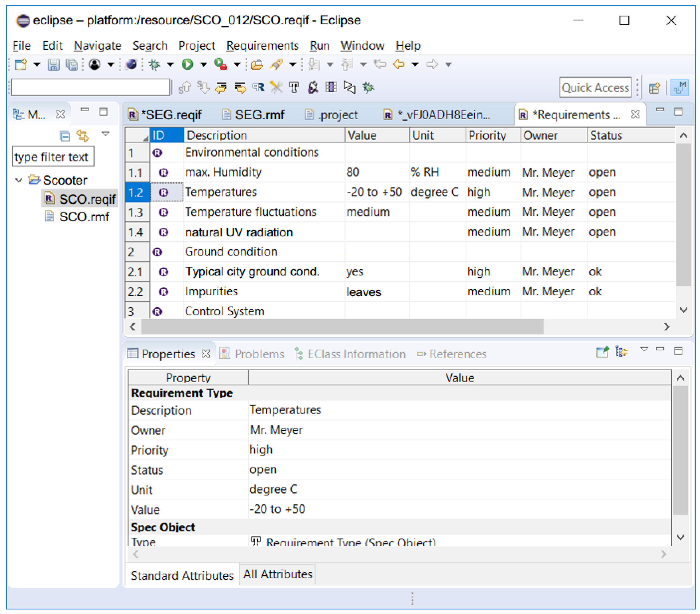Click the wrench and screwdriver configuration icon
Viewport: 700px width, 614px height.
pyautogui.click(x=276, y=88)
